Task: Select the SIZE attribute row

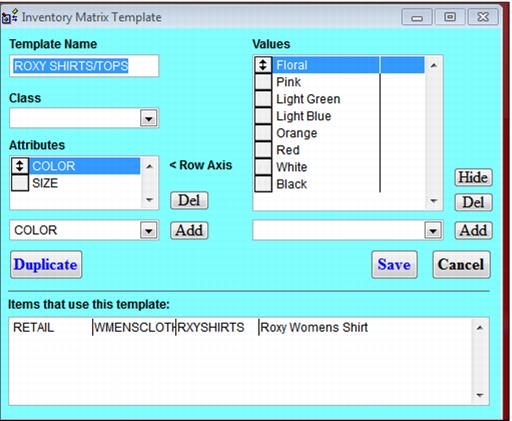Action: (85, 183)
